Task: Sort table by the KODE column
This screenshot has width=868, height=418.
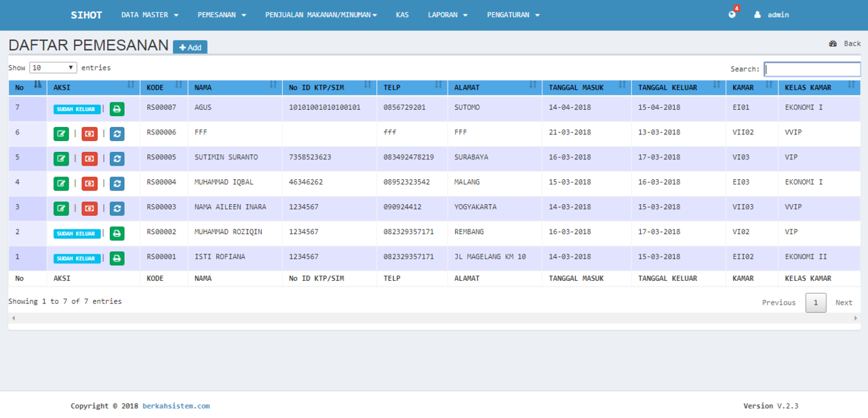Action: pyautogui.click(x=163, y=88)
